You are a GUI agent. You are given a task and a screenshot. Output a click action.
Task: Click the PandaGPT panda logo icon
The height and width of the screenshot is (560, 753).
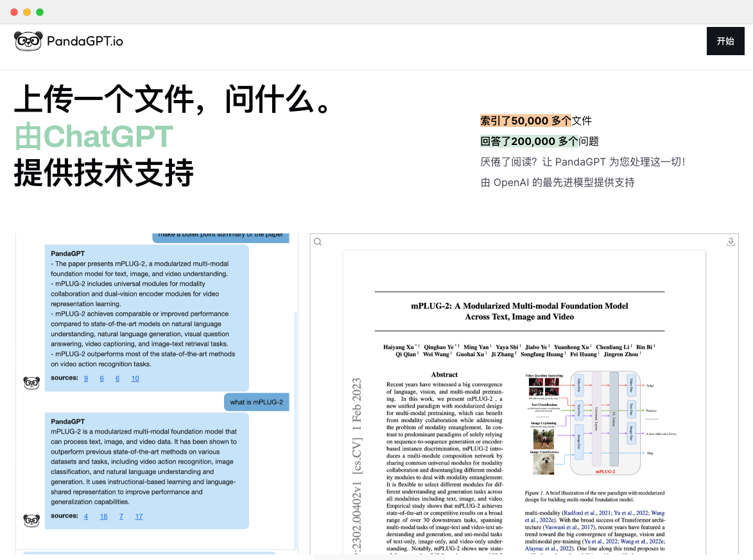click(28, 41)
